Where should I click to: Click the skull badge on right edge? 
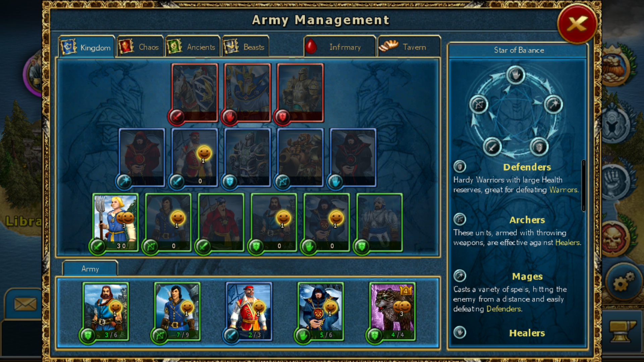[614, 238]
